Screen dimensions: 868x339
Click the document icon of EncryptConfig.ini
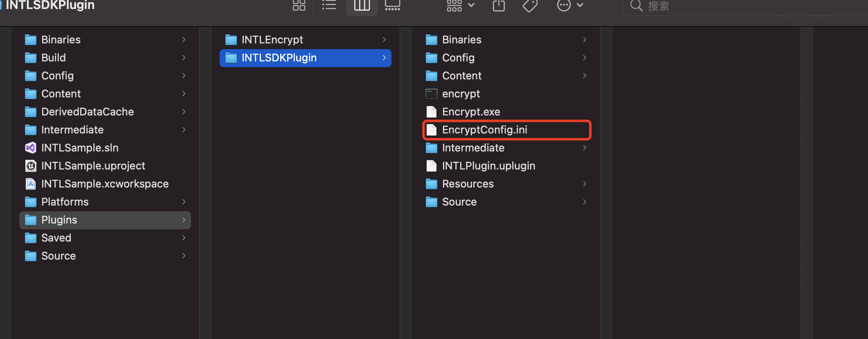[x=432, y=130]
